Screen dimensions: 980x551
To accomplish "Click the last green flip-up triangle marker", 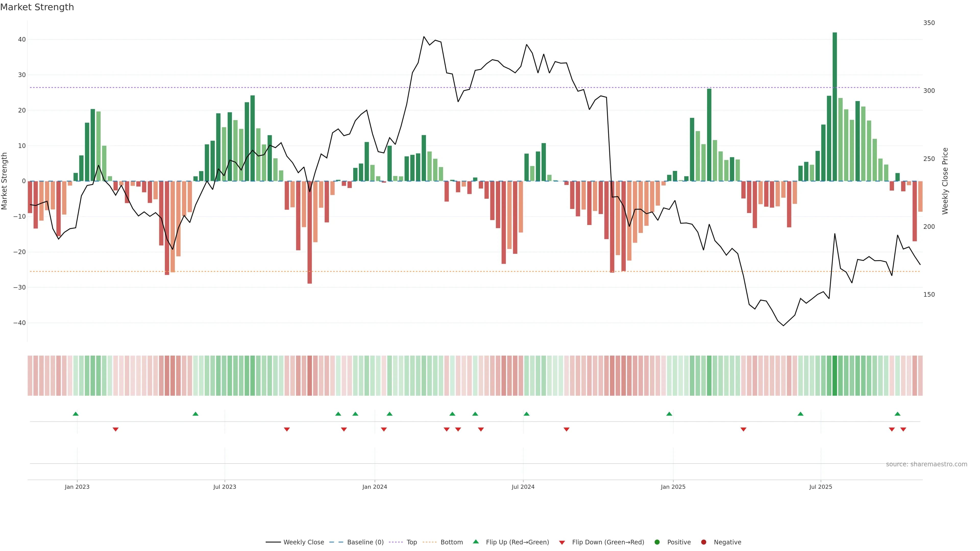I will [x=898, y=414].
